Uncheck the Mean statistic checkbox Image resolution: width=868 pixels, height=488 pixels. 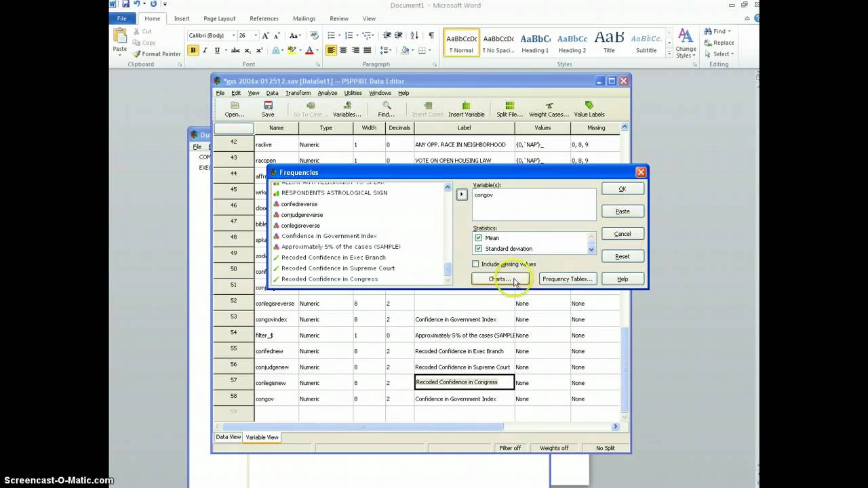[x=479, y=238]
